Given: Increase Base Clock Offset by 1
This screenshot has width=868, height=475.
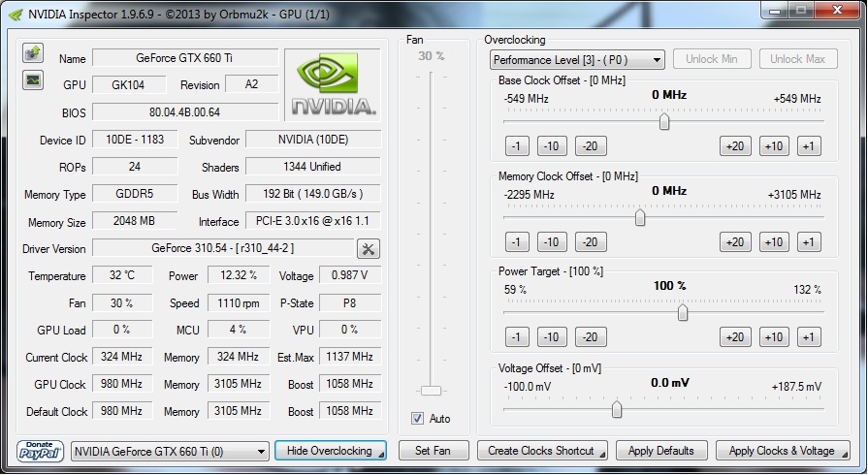Looking at the screenshot, I should click(x=809, y=146).
